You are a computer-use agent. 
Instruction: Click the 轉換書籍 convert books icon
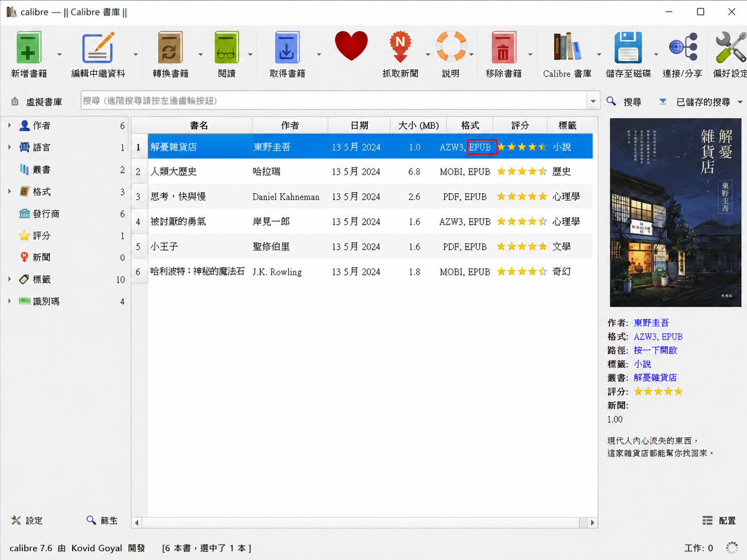point(170,47)
